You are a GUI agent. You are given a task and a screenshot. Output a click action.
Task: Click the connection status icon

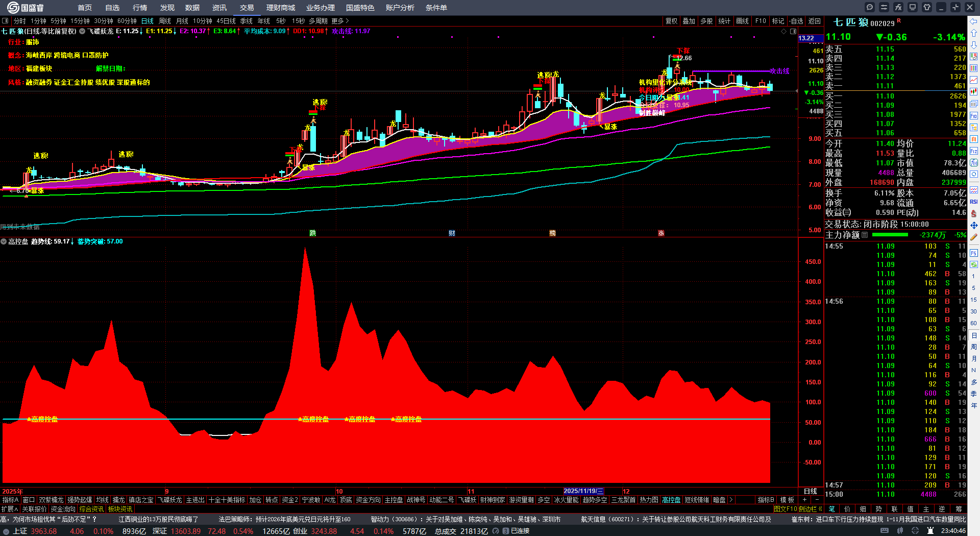(505, 531)
